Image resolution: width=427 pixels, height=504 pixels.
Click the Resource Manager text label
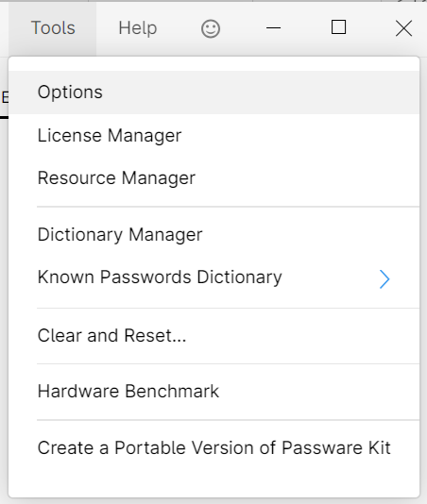pos(116,178)
